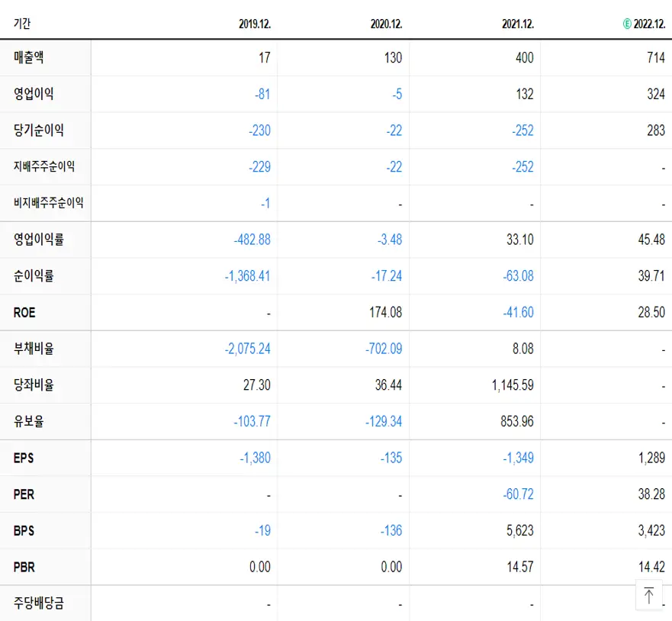672x621 pixels.
Task: Click the 2022 EPS value 1,289
Action: (651, 458)
